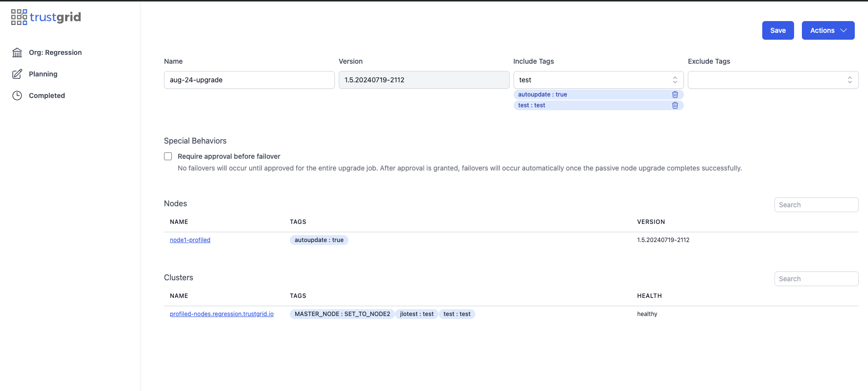Click the Clusters table TAGS column header
The image size is (868, 391).
(298, 296)
